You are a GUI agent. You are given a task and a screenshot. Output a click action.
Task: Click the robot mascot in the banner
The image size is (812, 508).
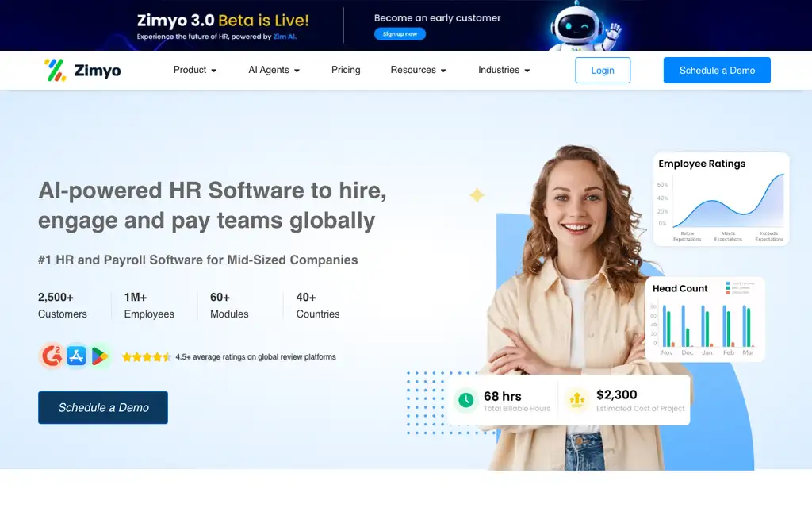(x=584, y=26)
